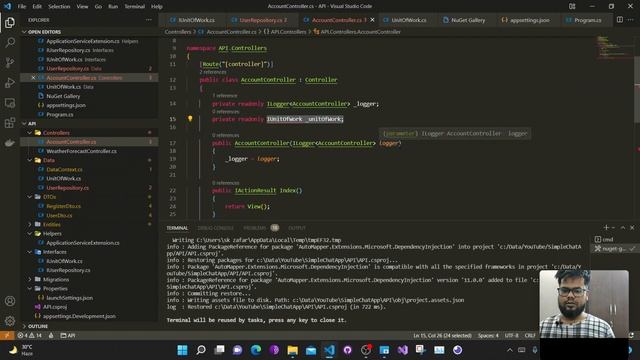Open GitHub Desktop from the taskbar

coord(348,350)
